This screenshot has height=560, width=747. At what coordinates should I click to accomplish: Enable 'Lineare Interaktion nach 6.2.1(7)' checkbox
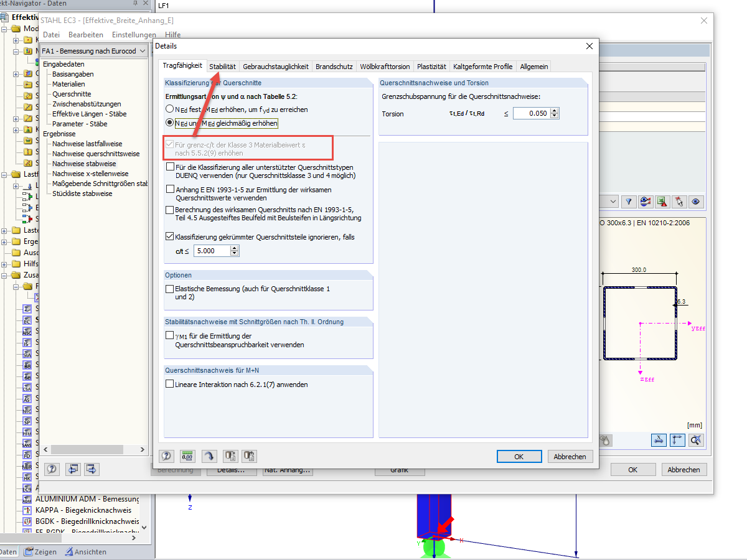pyautogui.click(x=170, y=385)
